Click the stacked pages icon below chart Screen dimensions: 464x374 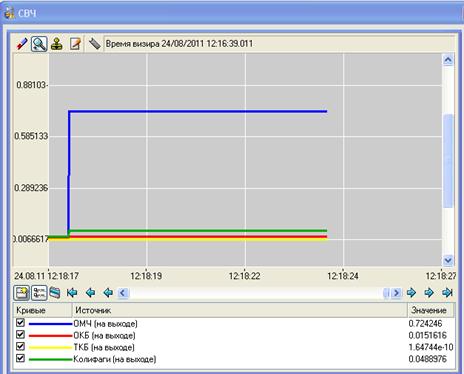tap(55, 293)
